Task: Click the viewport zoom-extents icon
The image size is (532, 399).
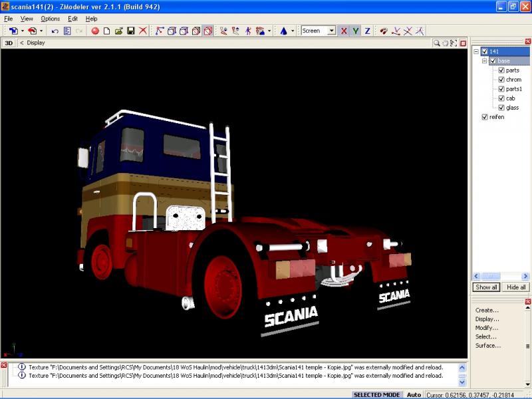Action: click(x=454, y=43)
